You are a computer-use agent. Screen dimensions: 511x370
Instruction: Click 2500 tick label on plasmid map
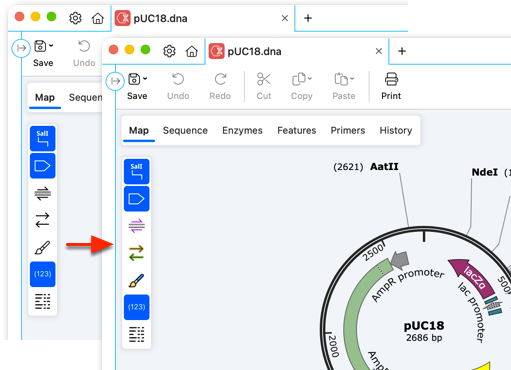tap(373, 252)
